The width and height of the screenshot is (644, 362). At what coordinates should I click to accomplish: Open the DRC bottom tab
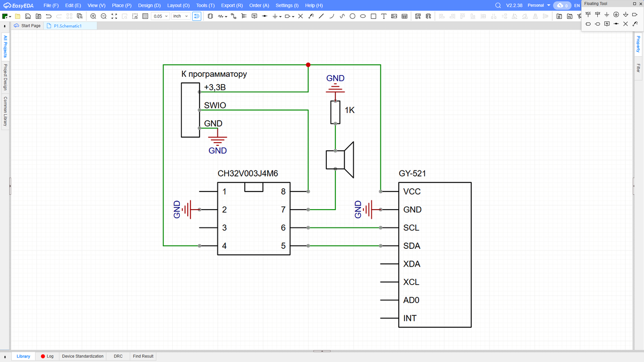click(x=118, y=356)
